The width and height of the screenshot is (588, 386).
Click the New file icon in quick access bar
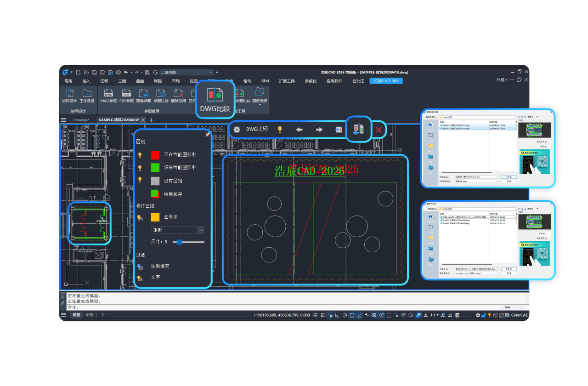point(79,72)
